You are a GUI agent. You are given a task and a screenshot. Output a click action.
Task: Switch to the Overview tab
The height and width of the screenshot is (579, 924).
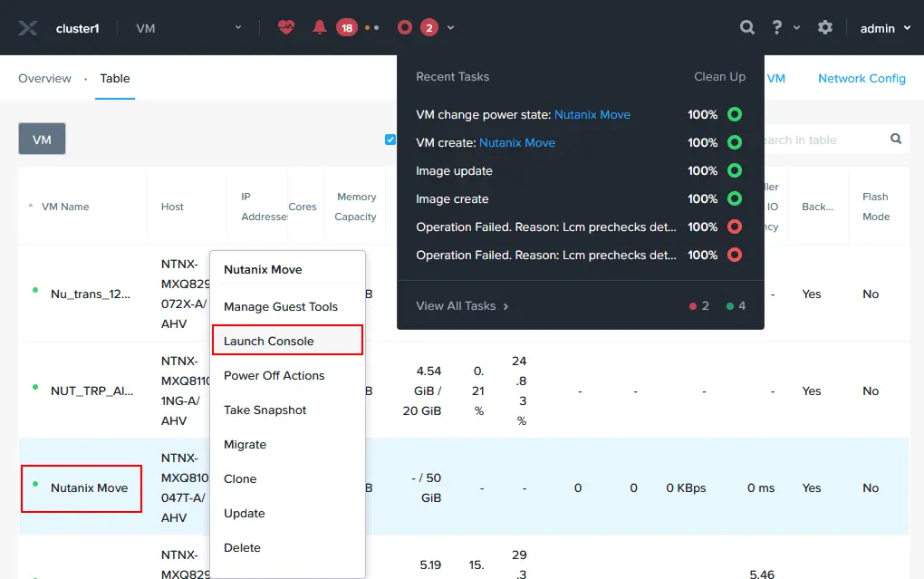[x=44, y=79]
